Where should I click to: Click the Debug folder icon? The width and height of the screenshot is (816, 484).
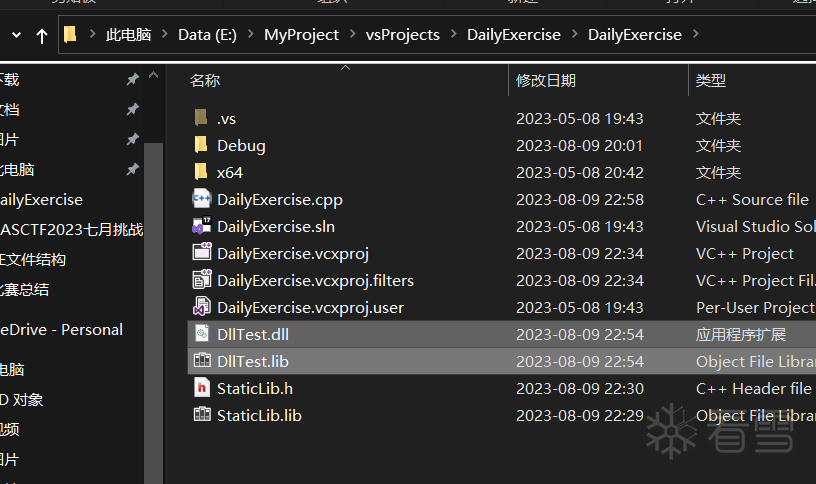tap(201, 145)
